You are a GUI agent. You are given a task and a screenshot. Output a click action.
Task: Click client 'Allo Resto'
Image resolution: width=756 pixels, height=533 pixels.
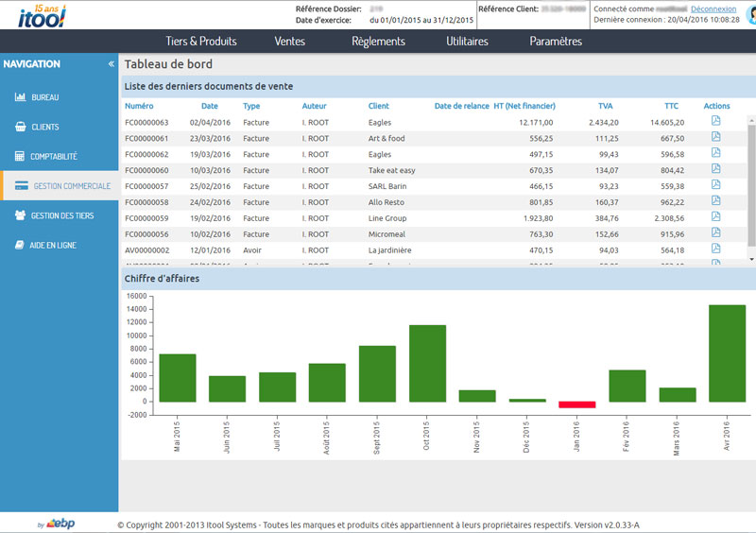387,202
